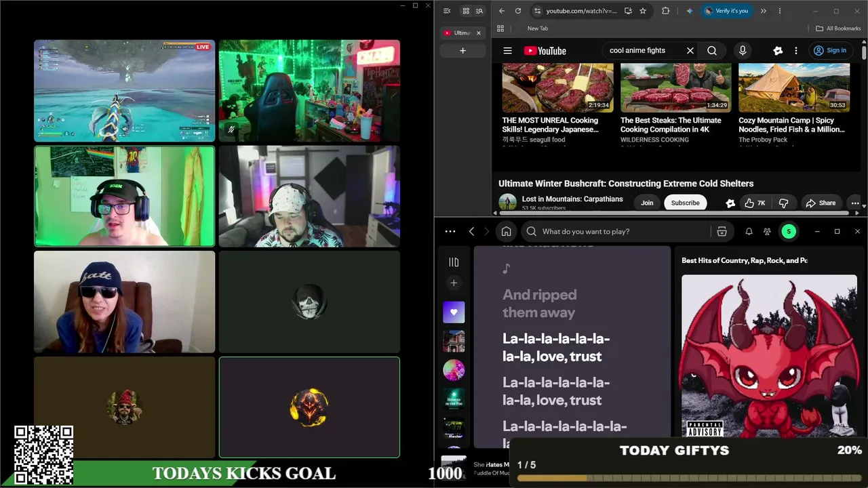
Task: Start YouTube voice search with microphone
Action: tap(743, 50)
